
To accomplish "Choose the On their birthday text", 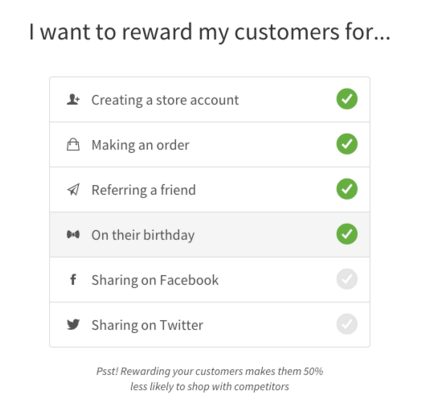I will [x=143, y=235].
